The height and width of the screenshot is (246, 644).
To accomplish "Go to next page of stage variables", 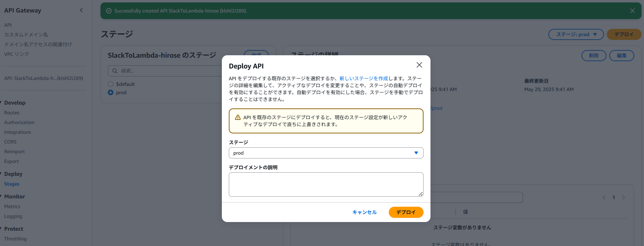I will pyautogui.click(x=623, y=197).
